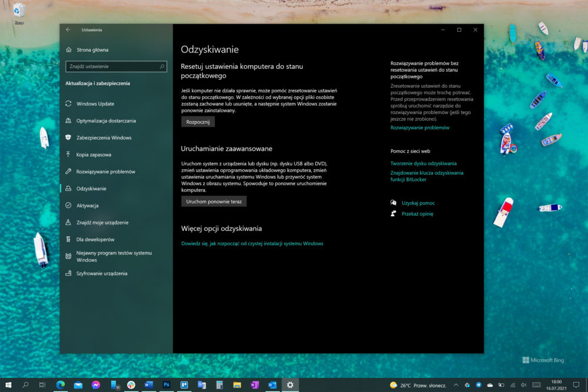Launch Microsoft Edge from taskbar
588x392 pixels.
(61, 385)
